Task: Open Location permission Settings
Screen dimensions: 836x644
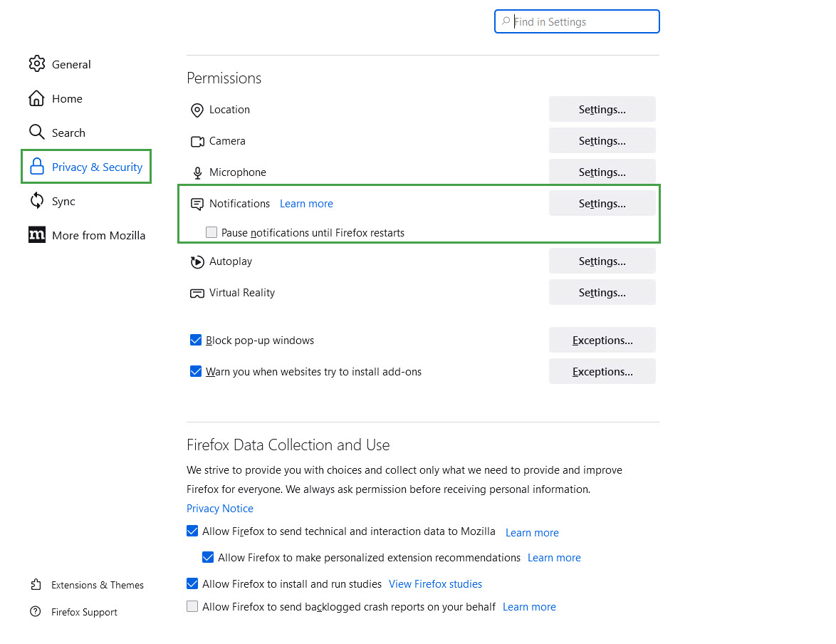Action: coord(602,110)
